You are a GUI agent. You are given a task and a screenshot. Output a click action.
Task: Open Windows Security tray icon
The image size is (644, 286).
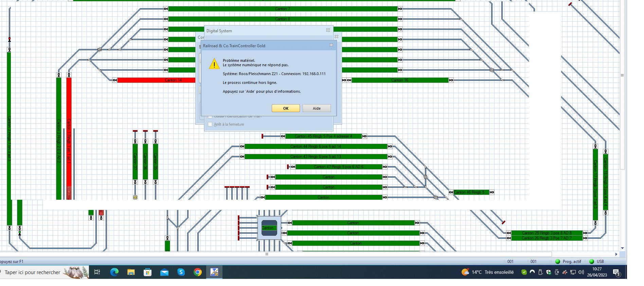pyautogui.click(x=549, y=272)
